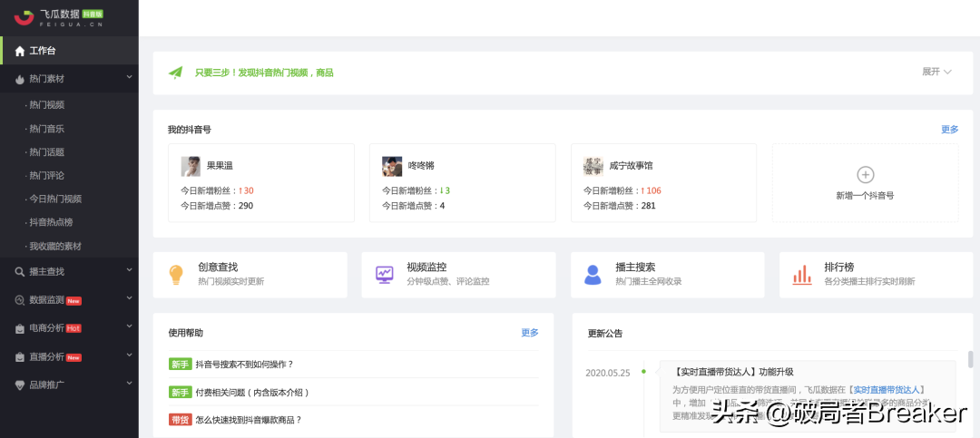Click the 播主搜索 card title

(635, 267)
